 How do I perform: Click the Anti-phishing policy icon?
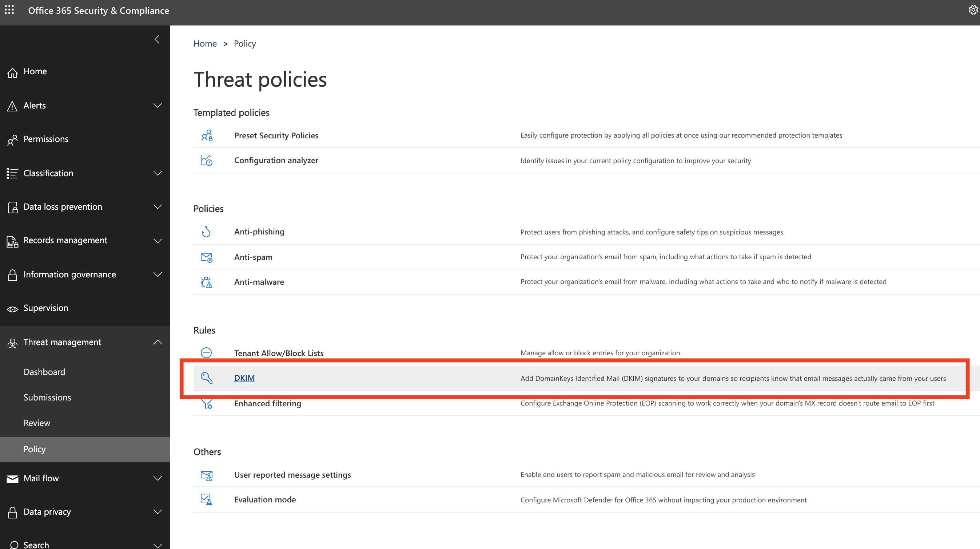pos(207,232)
